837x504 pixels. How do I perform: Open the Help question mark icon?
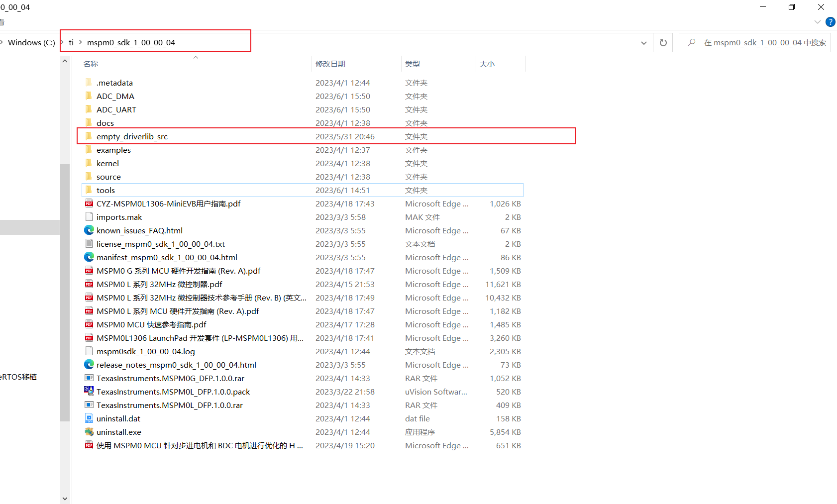(x=830, y=22)
